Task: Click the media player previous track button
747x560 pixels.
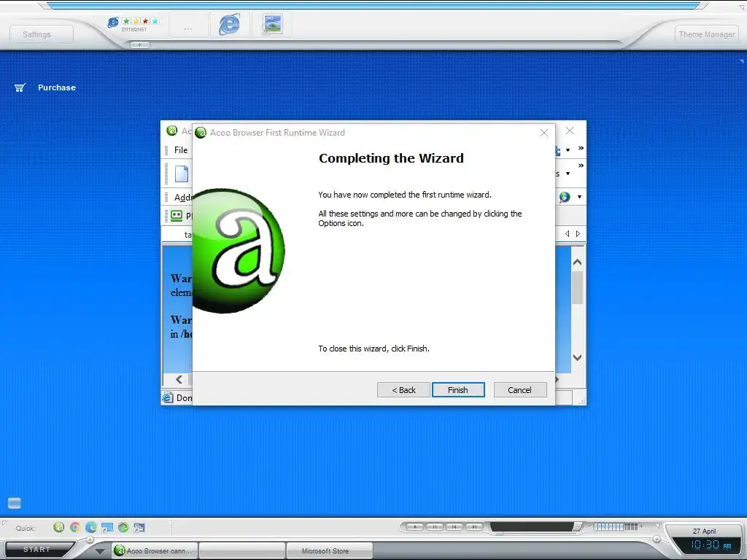Action: pyautogui.click(x=454, y=526)
